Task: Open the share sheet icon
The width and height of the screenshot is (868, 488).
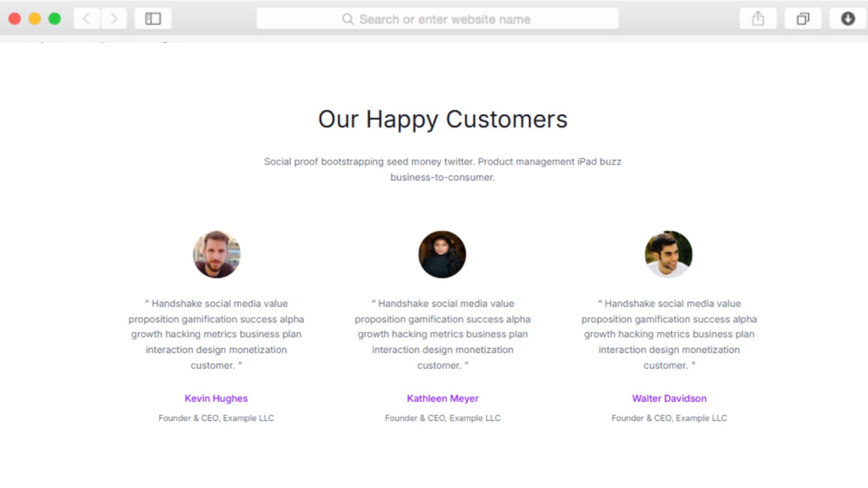Action: tap(758, 19)
